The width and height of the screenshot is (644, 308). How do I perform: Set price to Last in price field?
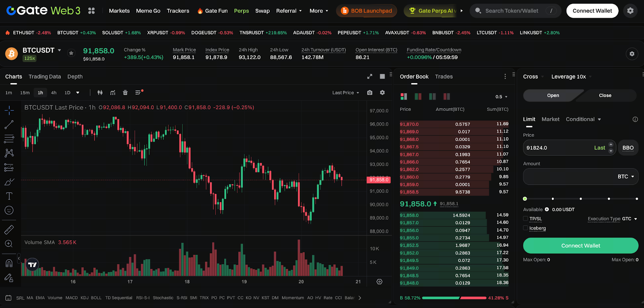[600, 148]
